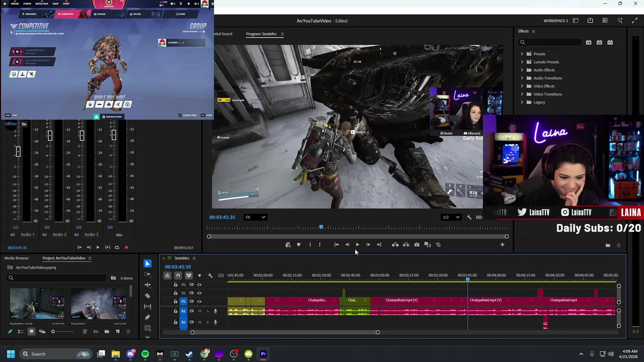This screenshot has height=362, width=644.
Task: Search in the Effects panel search field
Action: (551, 43)
